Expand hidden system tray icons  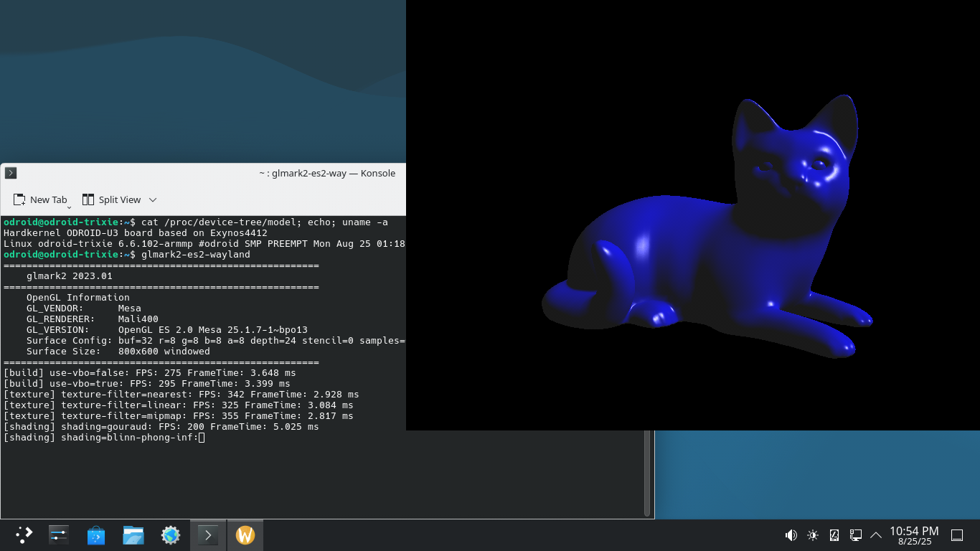tap(876, 534)
